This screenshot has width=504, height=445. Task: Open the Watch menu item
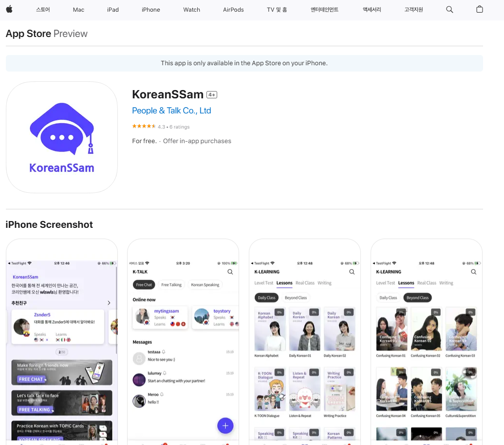(x=191, y=10)
